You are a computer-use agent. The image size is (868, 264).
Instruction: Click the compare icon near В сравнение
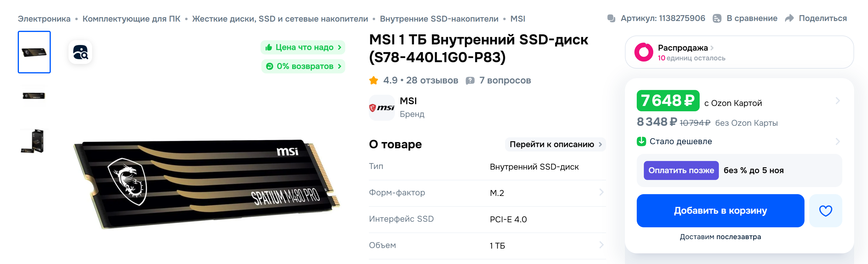[717, 19]
